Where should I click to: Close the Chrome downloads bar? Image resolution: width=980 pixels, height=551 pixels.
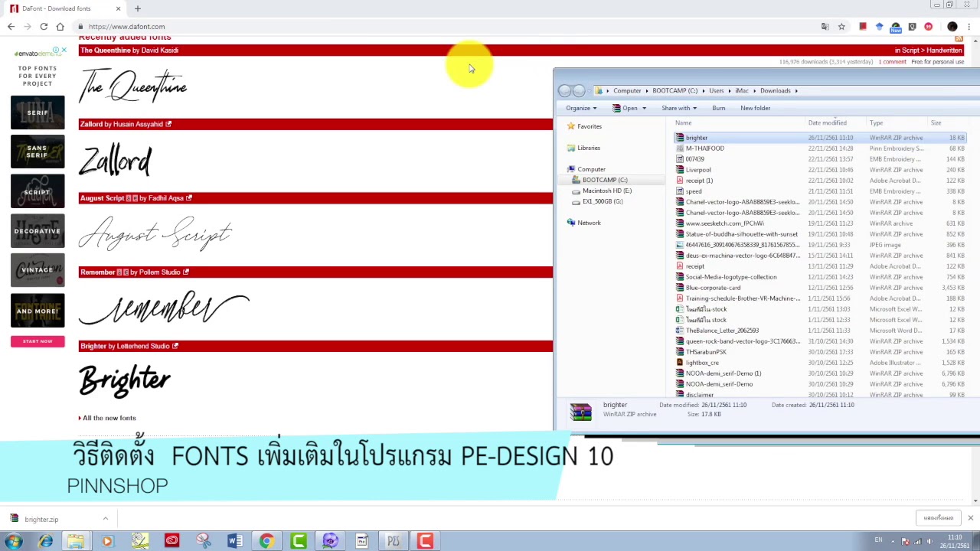coord(970,519)
